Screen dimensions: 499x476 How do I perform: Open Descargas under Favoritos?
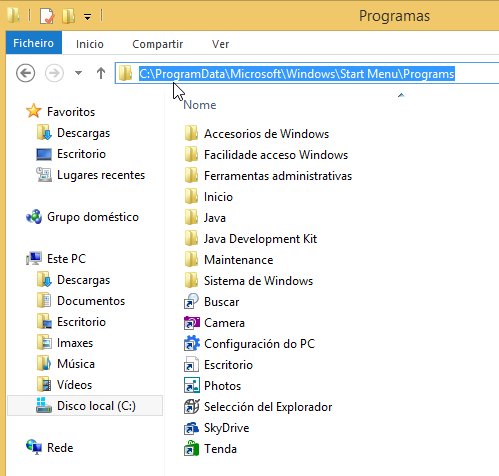click(x=83, y=133)
